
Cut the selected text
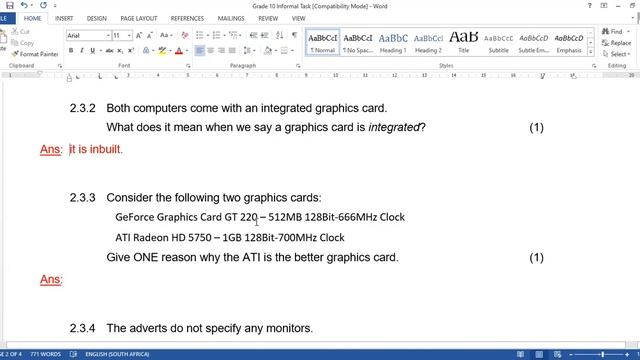coord(21,31)
